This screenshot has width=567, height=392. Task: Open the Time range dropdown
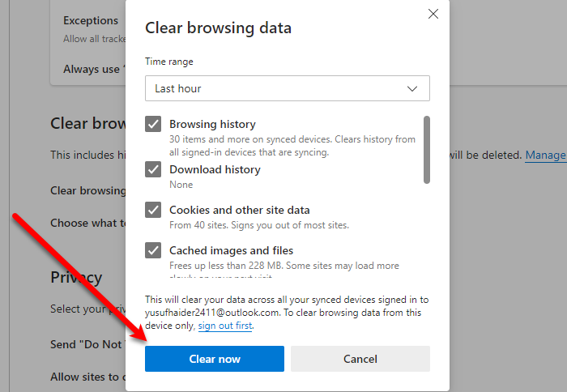tap(287, 88)
